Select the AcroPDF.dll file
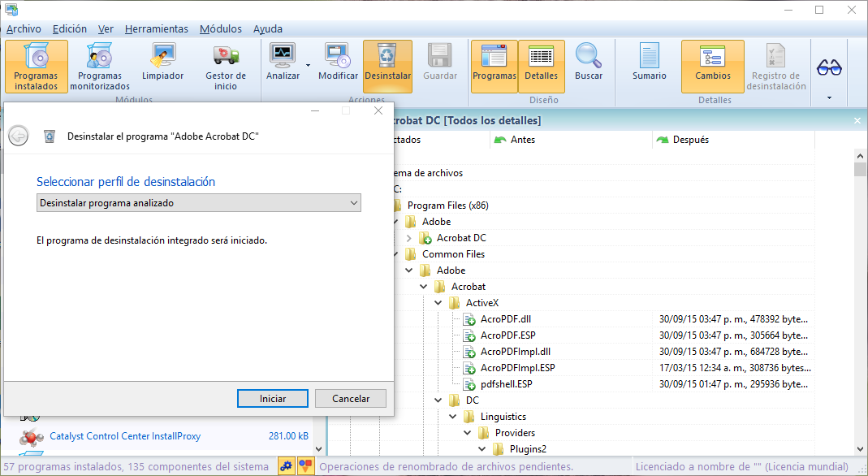Viewport: 868px width, 476px height. (506, 319)
